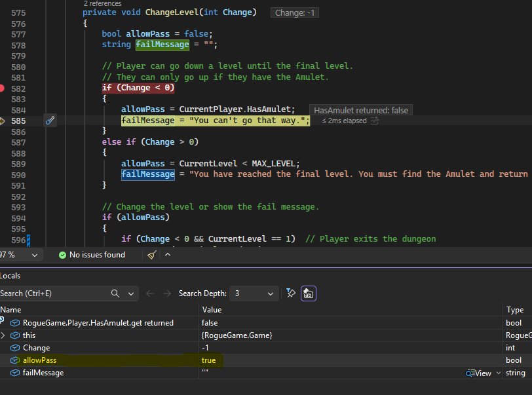Click line number 596 in the gutter

coord(18,240)
